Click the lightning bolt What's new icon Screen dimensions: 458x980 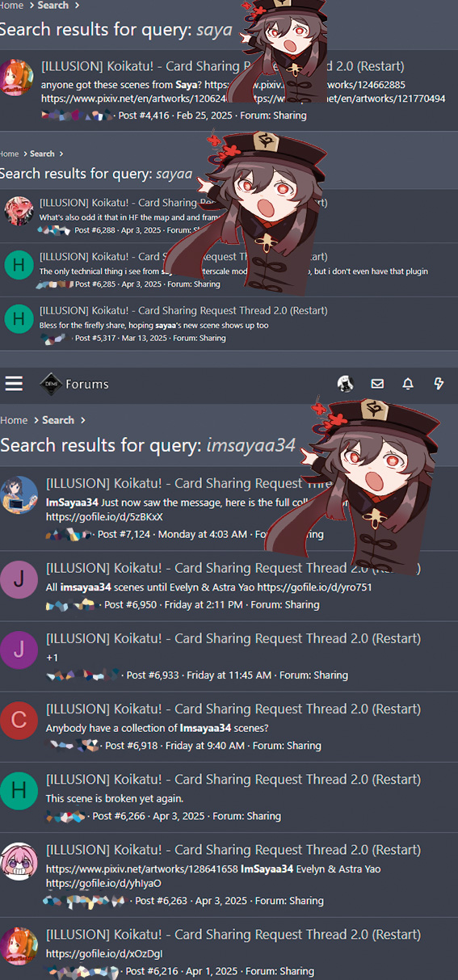tap(439, 384)
